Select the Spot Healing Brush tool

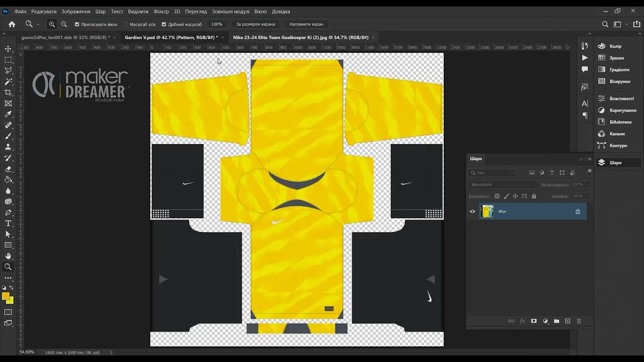pos(8,125)
